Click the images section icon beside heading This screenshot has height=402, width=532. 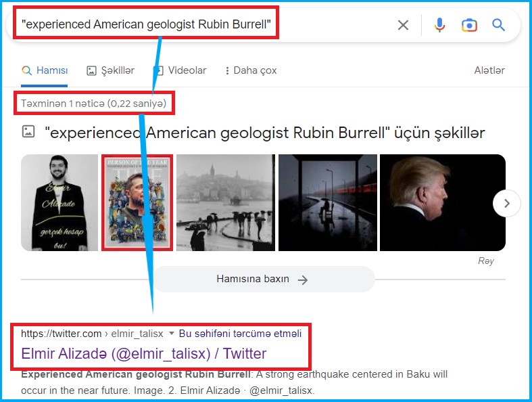click(x=28, y=132)
